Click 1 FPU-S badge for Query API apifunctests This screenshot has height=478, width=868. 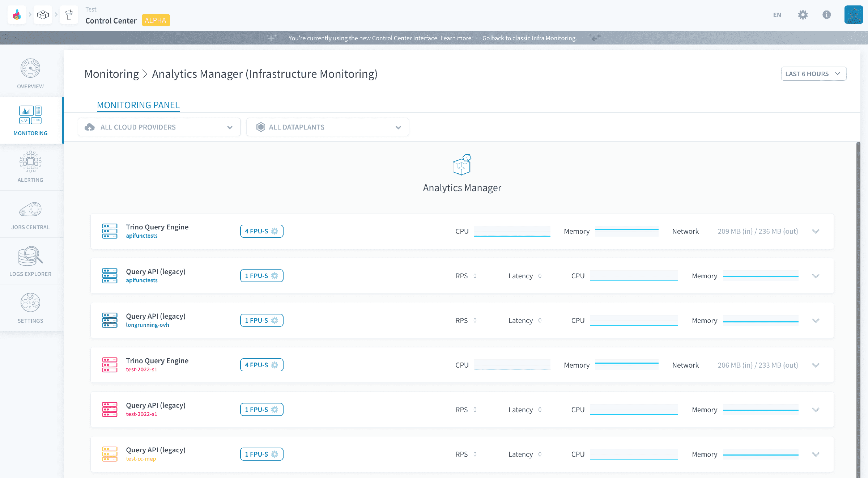pos(261,276)
